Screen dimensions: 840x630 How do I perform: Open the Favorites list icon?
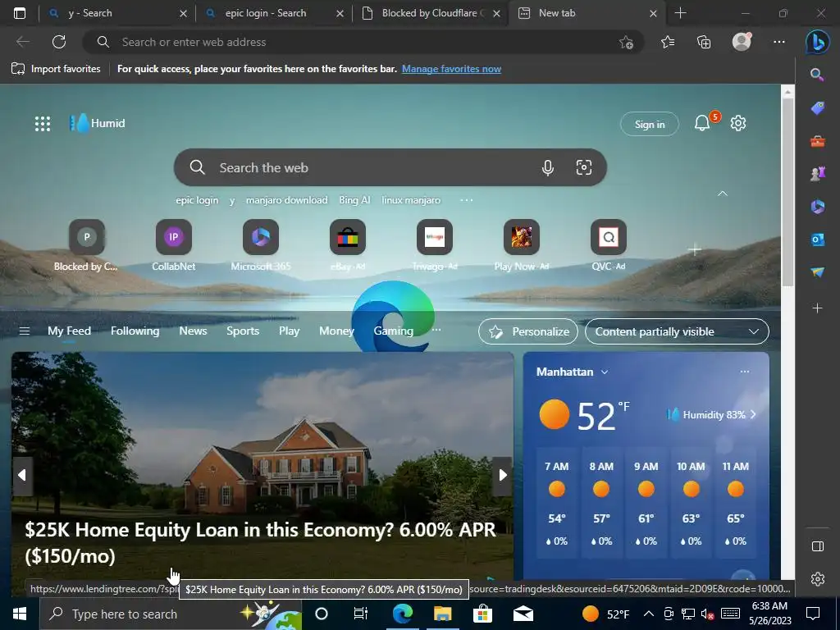point(668,42)
